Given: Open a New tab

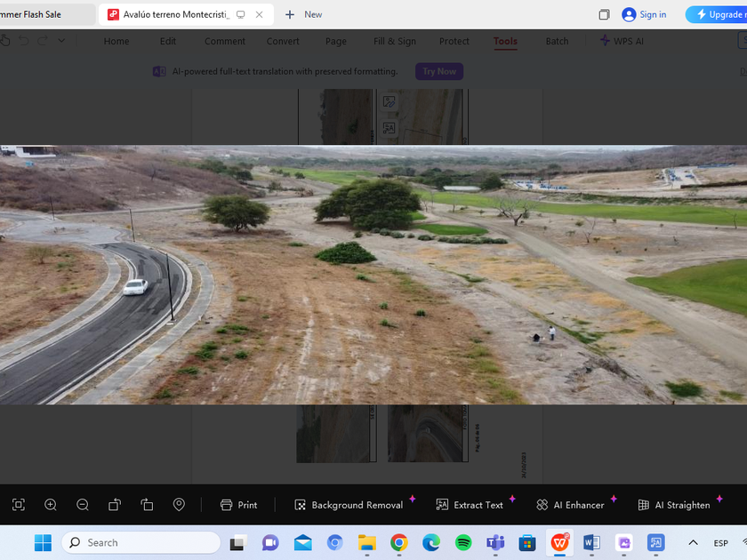Looking at the screenshot, I should tap(303, 15).
